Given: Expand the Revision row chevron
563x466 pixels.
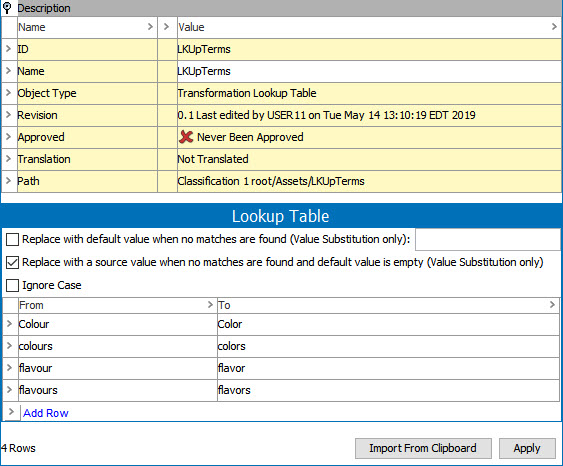Looking at the screenshot, I should (9, 115).
